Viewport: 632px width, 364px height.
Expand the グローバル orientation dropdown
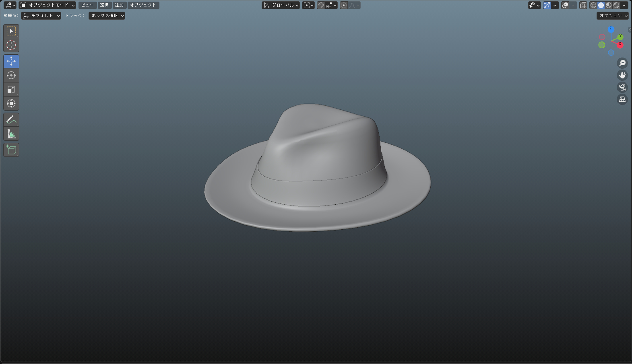(x=281, y=5)
